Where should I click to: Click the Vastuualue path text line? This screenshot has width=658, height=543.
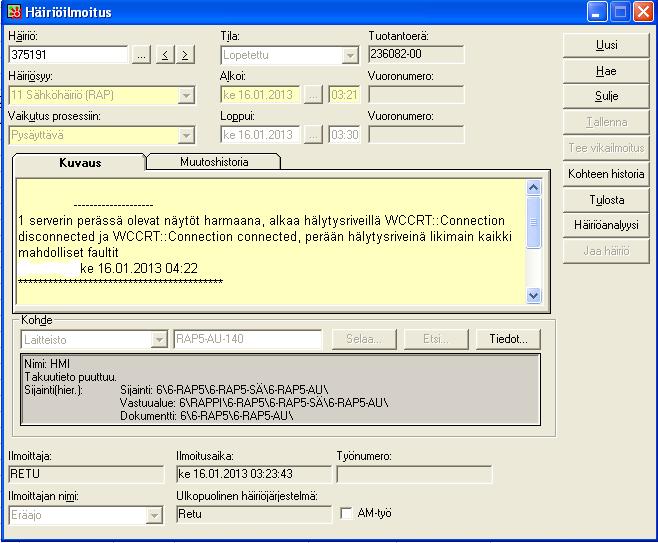(254, 403)
